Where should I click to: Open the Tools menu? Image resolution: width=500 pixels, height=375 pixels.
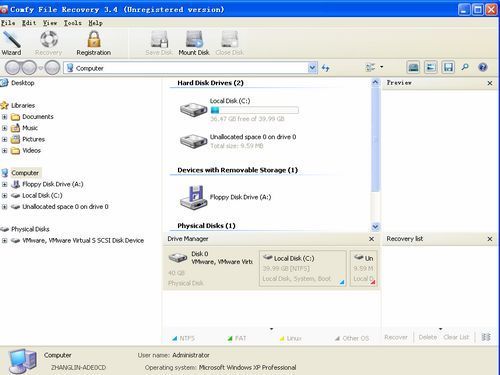point(73,23)
